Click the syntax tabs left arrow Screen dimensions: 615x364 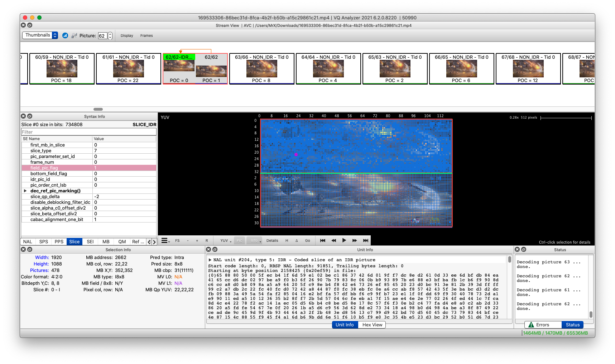pyautogui.click(x=149, y=242)
